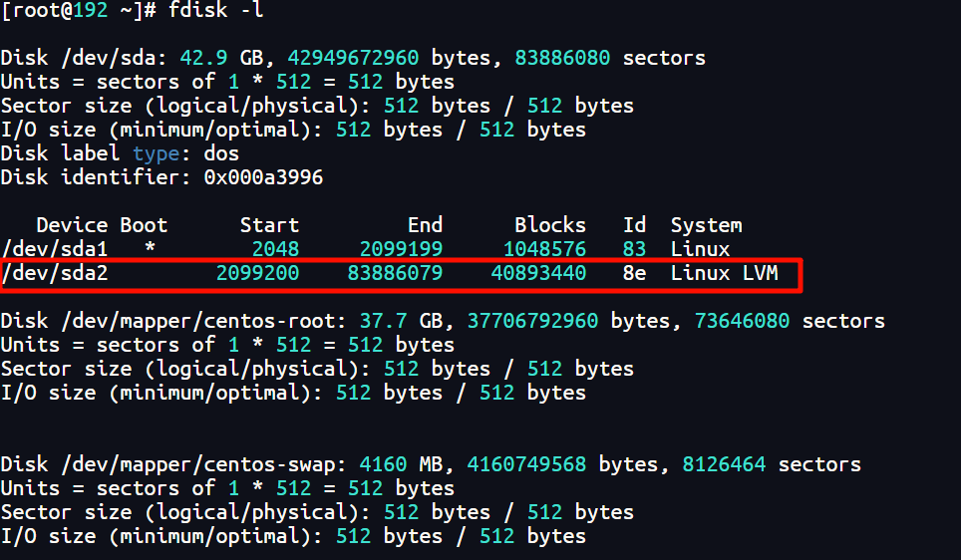
Task: Select the highlighted /dev/sda2 device entry
Action: tap(54, 273)
